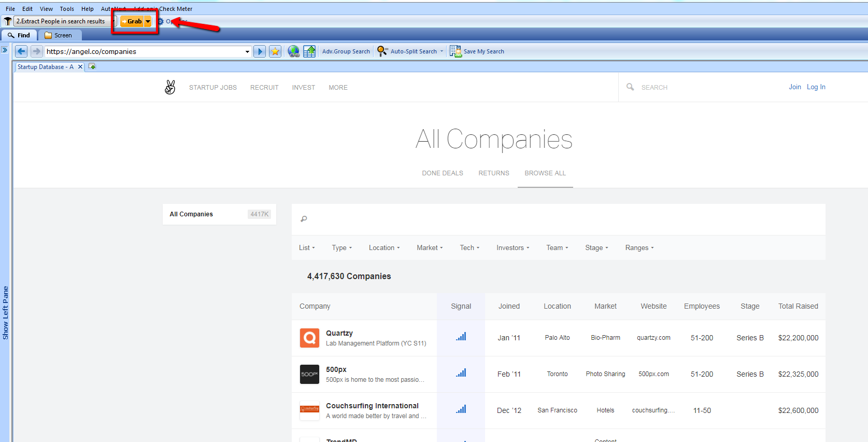Bookmark page with the star icon

[275, 51]
